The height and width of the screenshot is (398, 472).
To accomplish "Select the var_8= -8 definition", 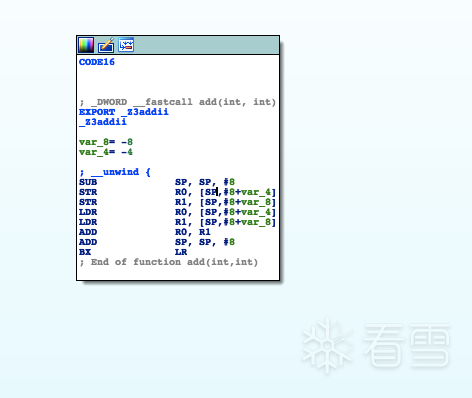I will (x=106, y=142).
